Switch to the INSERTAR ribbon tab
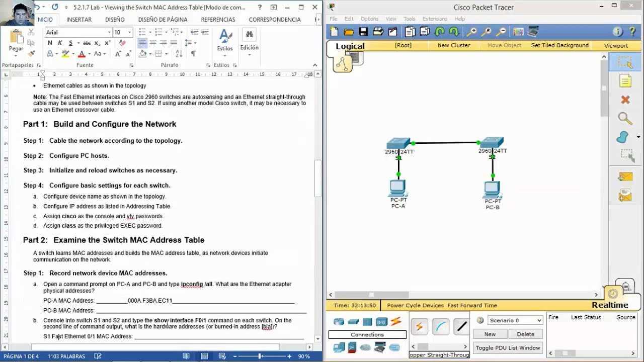This screenshot has height=362, width=644. pos(79,20)
